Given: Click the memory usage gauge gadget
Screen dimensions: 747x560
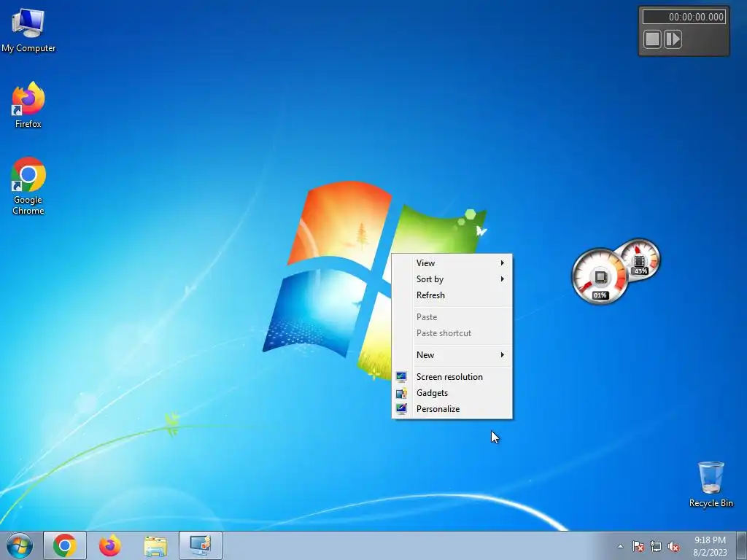Looking at the screenshot, I should pos(640,260).
